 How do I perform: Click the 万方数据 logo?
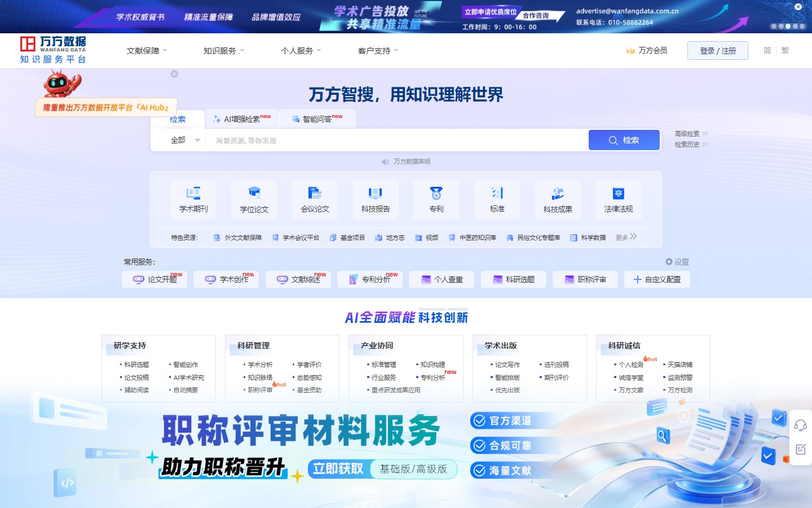(x=53, y=50)
